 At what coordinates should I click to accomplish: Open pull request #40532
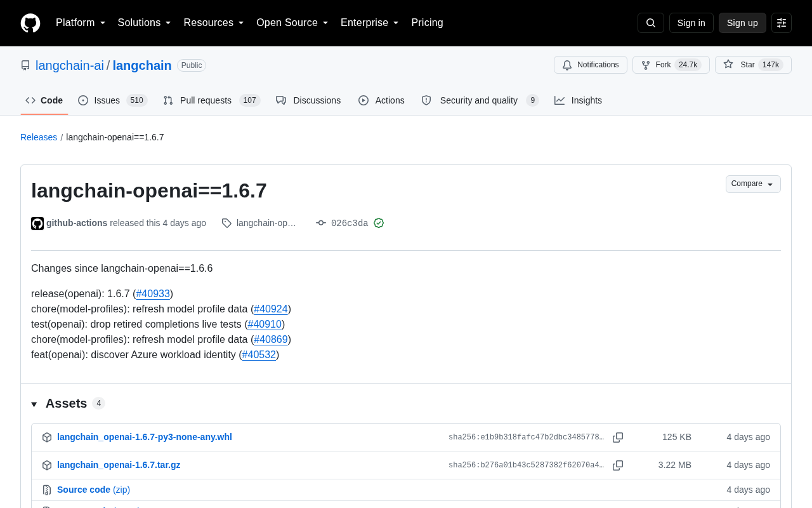pos(259,355)
